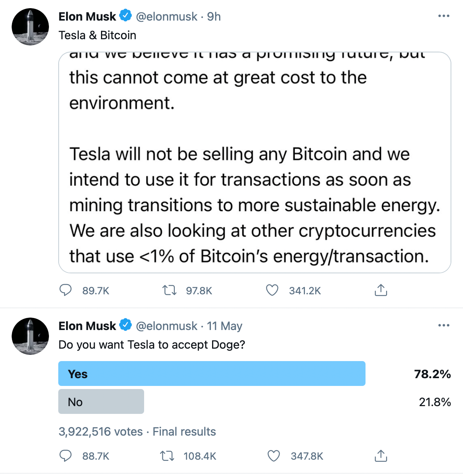Like the Doge poll tweet
The image size is (463, 476).
274,455
